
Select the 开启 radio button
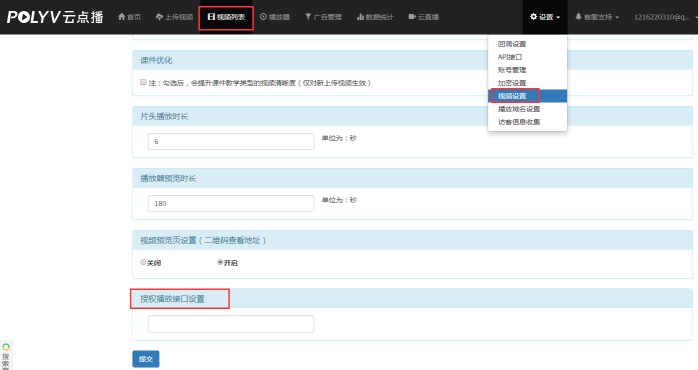coord(220,262)
